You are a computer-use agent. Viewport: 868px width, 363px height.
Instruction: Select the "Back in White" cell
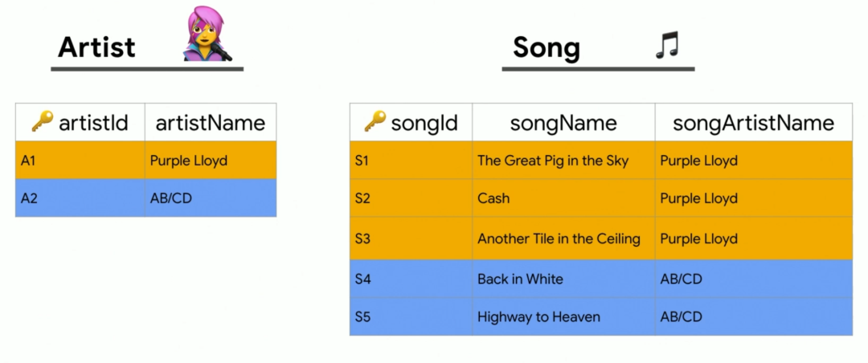coord(520,279)
